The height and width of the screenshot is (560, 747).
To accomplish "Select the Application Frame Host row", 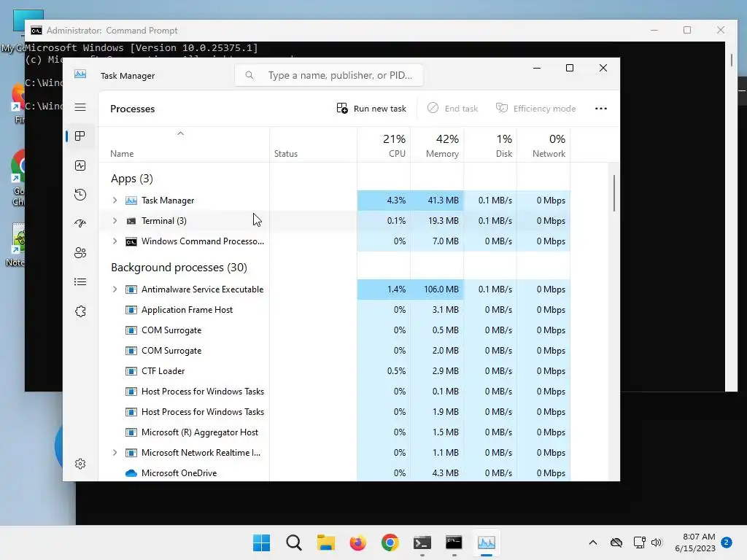I will [334, 310].
